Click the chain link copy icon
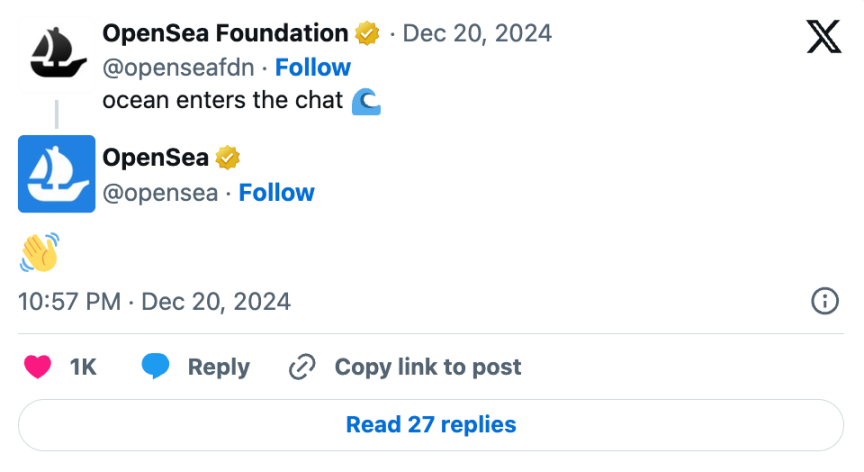The width and height of the screenshot is (864, 472). coord(302,367)
